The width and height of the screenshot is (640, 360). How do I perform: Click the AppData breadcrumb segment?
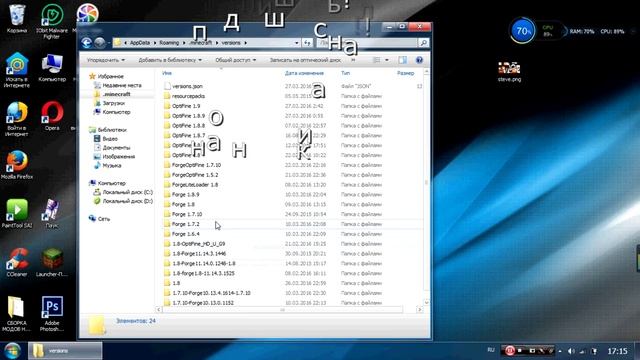click(140, 42)
